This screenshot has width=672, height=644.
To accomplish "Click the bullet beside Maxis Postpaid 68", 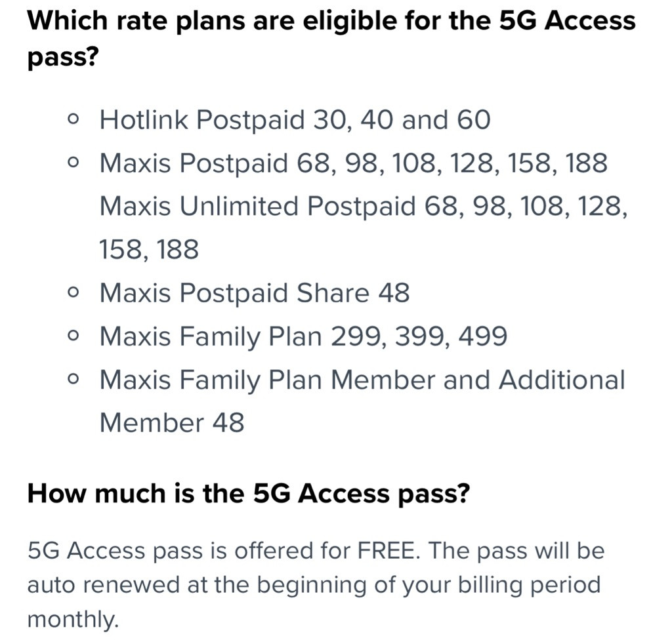I will 73,163.
